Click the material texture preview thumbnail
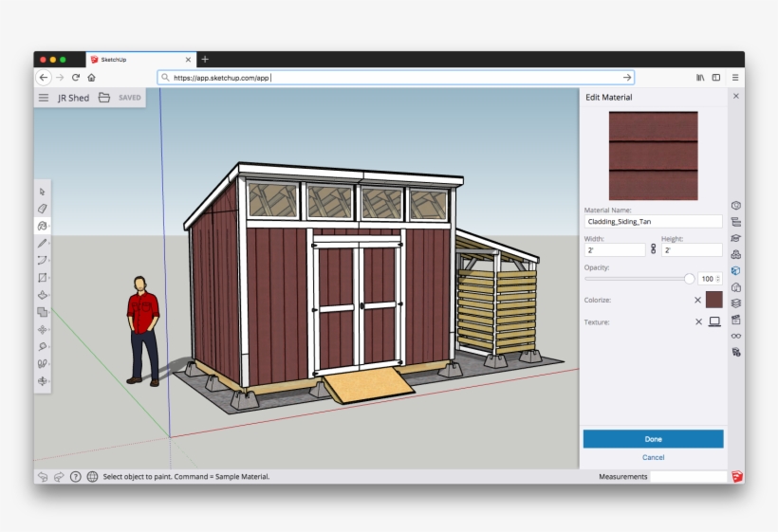 tap(653, 156)
